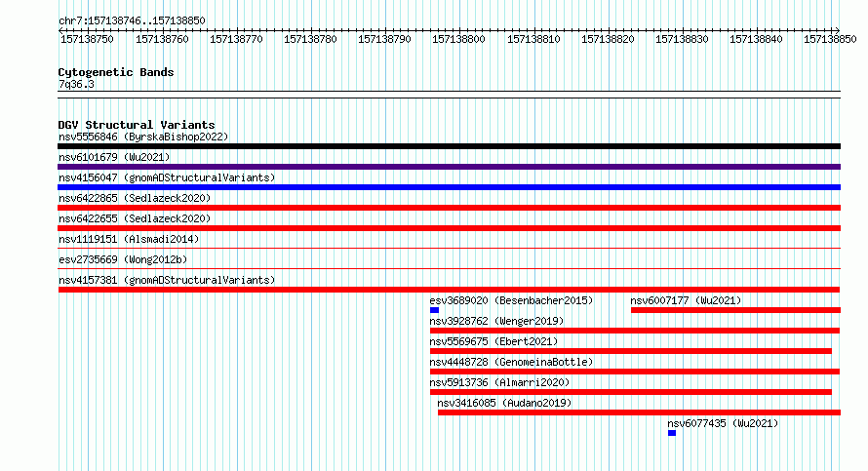Click ruler position 157138770
Screen dimensions: 868x471
click(236, 39)
